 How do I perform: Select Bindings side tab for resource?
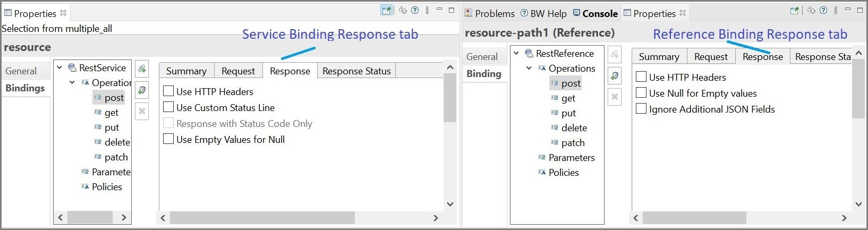click(x=25, y=88)
